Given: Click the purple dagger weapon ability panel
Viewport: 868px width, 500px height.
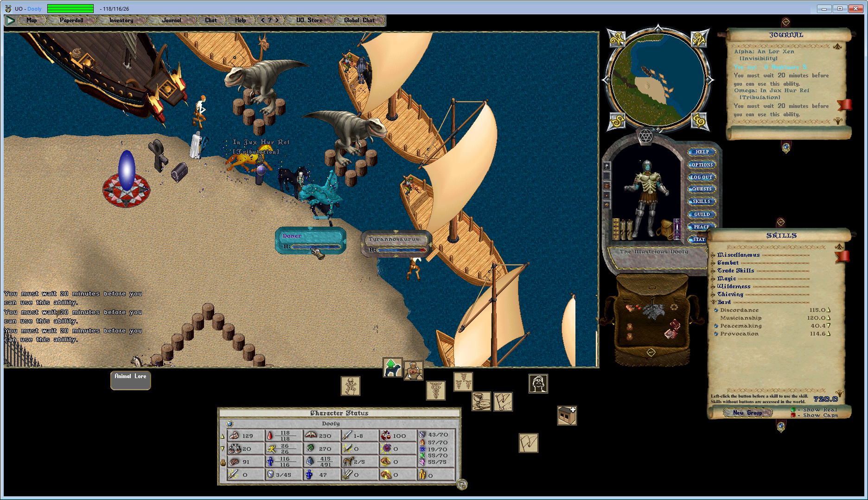Looking at the screenshot, I should 677,229.
